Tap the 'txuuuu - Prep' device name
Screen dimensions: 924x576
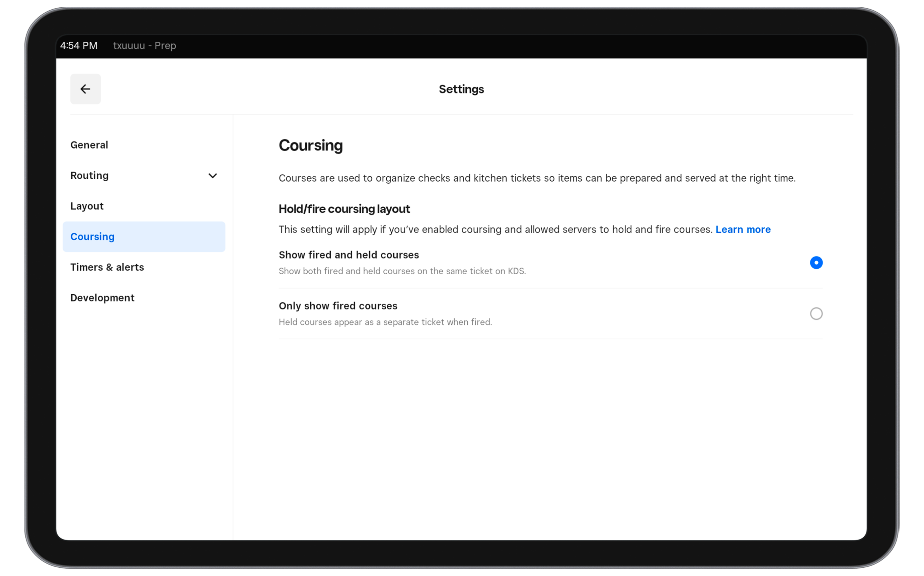point(145,46)
